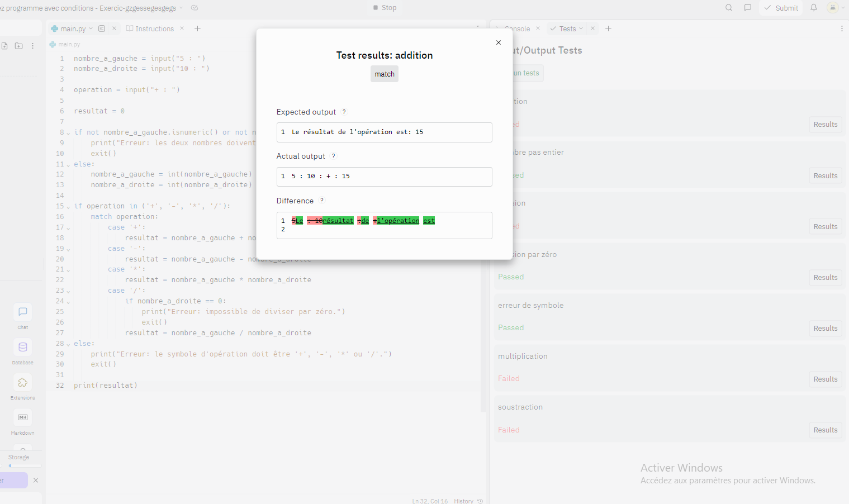Click in the Actual output field
Screen dimensions: 849x504
(384, 177)
